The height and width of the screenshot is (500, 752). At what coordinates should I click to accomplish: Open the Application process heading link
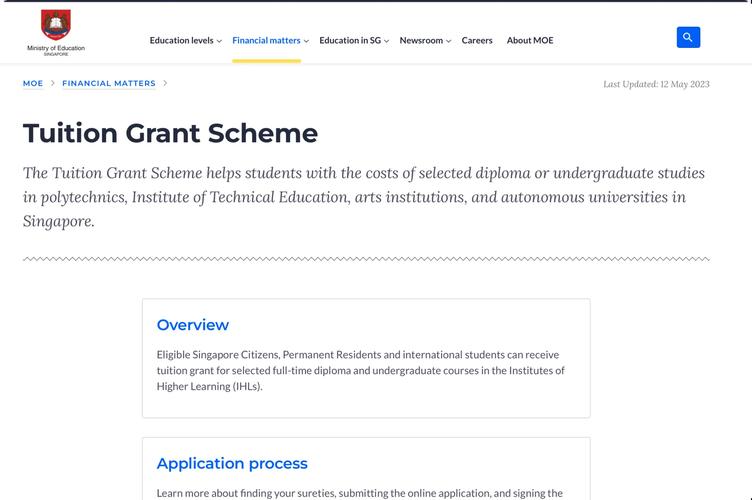[x=232, y=464]
